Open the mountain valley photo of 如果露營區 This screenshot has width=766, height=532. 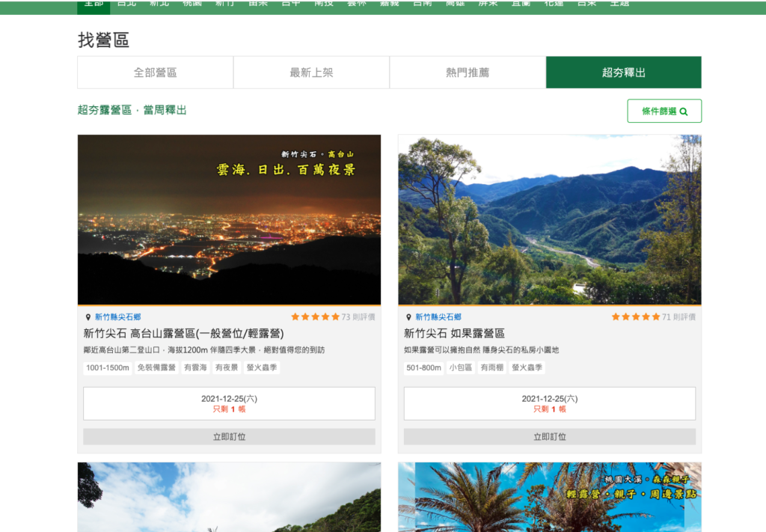click(x=549, y=220)
